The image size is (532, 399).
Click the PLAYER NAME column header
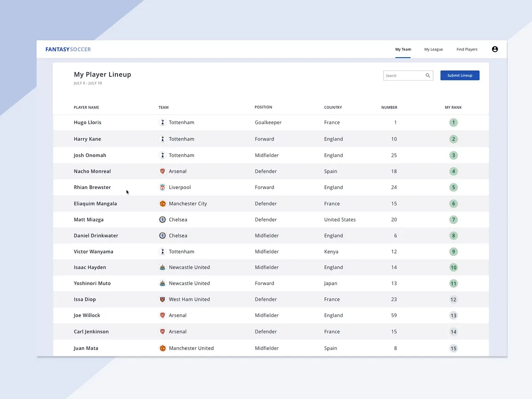point(86,107)
